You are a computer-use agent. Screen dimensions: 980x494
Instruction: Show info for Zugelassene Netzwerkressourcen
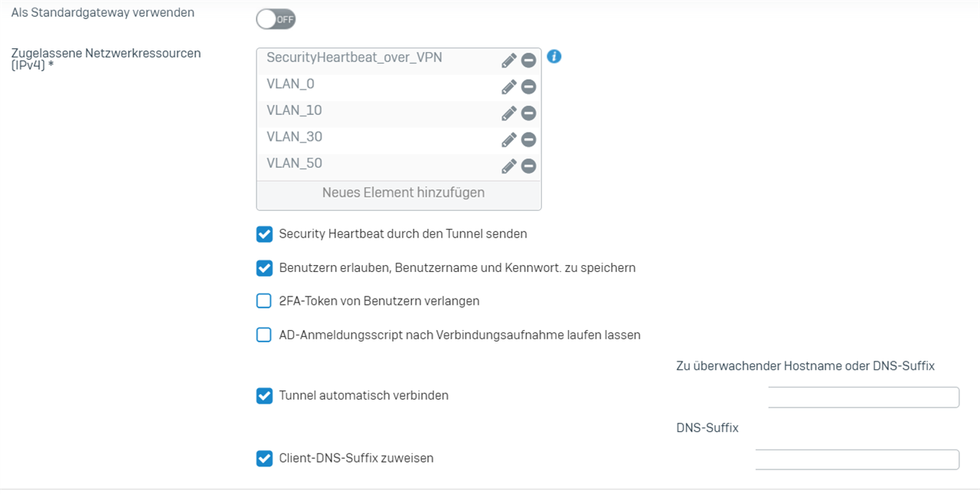point(554,57)
